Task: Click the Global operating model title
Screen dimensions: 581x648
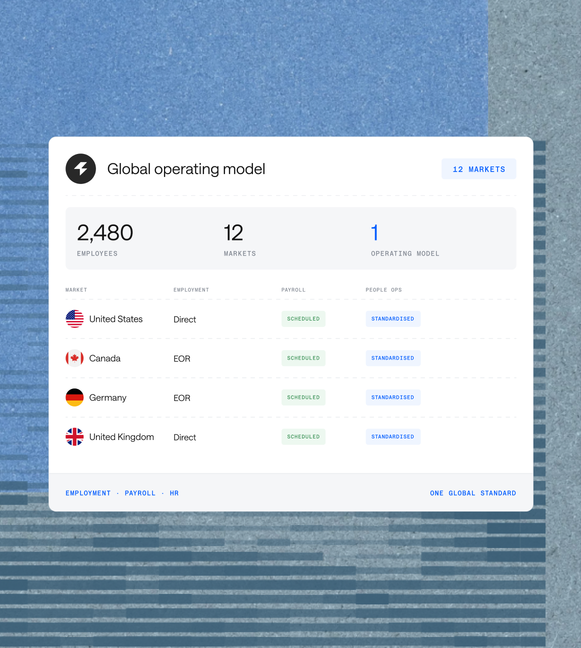Action: 186,169
